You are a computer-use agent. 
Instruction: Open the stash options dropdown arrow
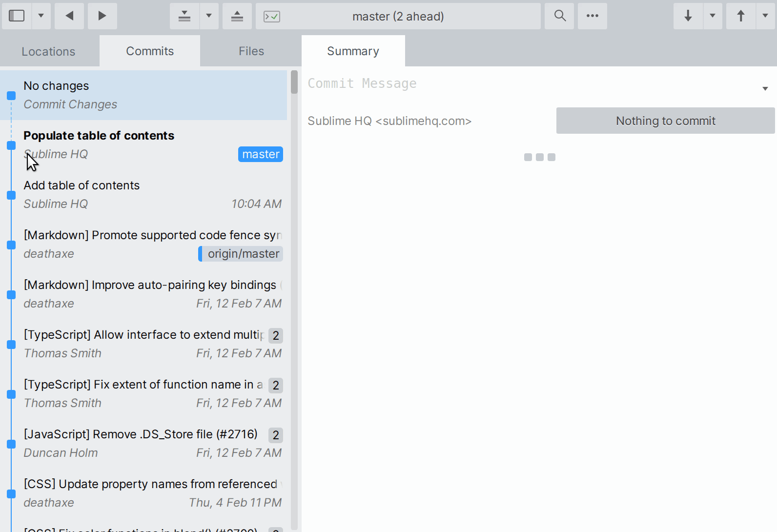(x=209, y=16)
